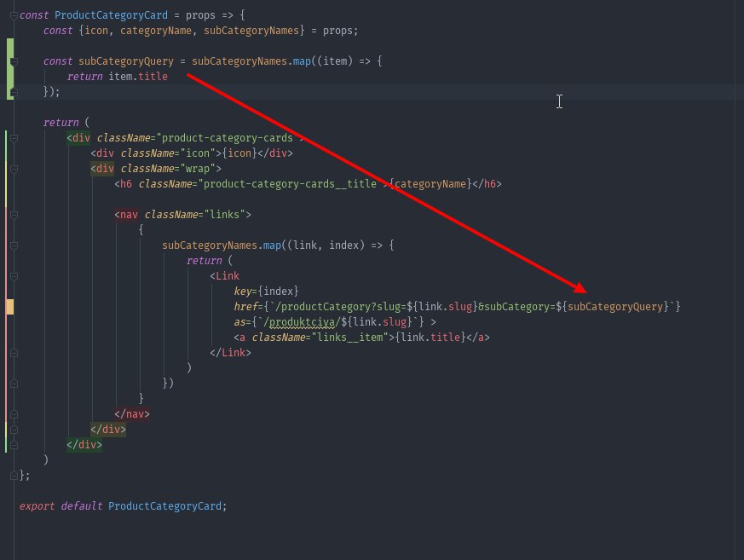The width and height of the screenshot is (744, 560).
Task: Click the "links__item" className string
Action: [x=349, y=337]
